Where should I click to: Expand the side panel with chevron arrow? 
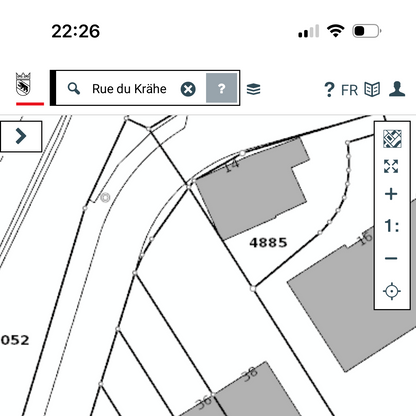tap(21, 136)
